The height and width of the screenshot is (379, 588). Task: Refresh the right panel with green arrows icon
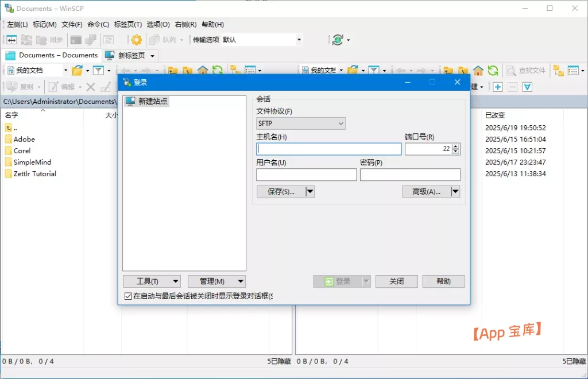[x=493, y=70]
